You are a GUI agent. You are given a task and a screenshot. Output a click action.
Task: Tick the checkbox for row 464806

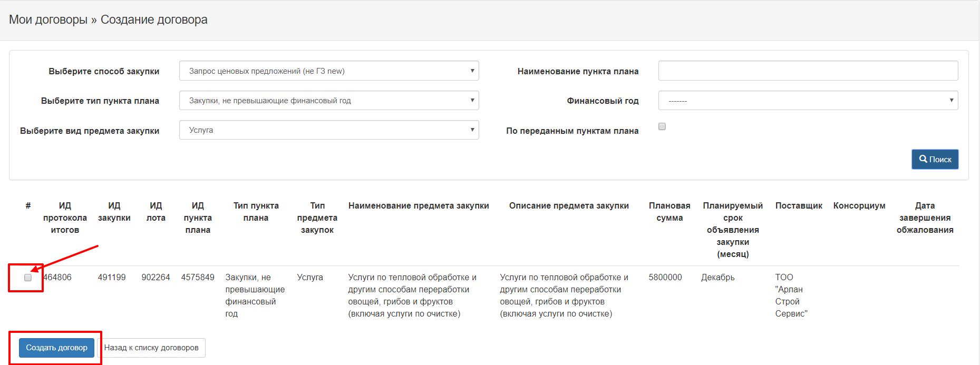tap(28, 278)
